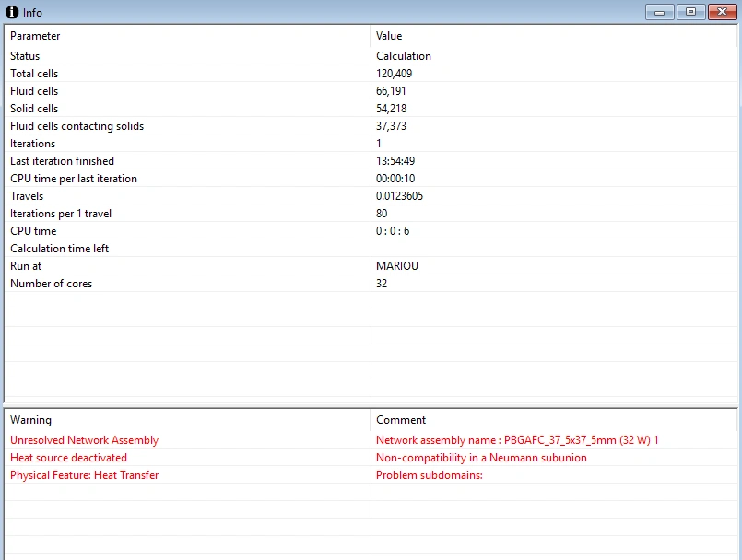
Task: Select Number of cores row label
Action: pyautogui.click(x=51, y=284)
